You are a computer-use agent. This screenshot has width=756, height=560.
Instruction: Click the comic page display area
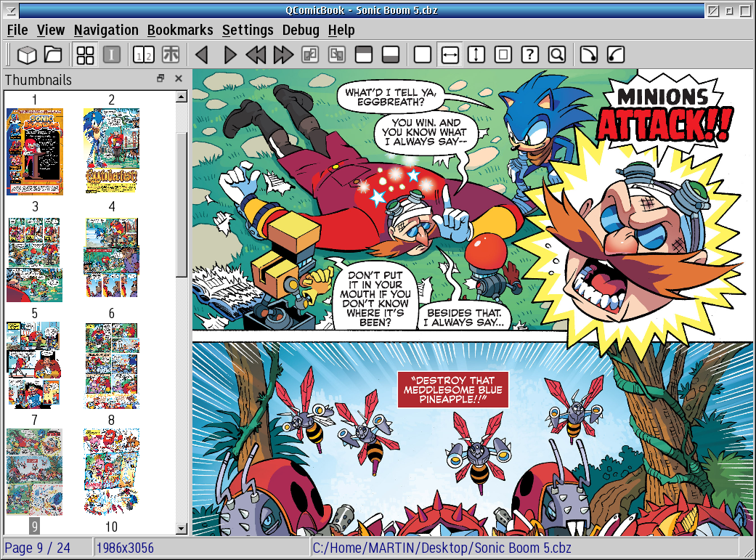(x=473, y=302)
